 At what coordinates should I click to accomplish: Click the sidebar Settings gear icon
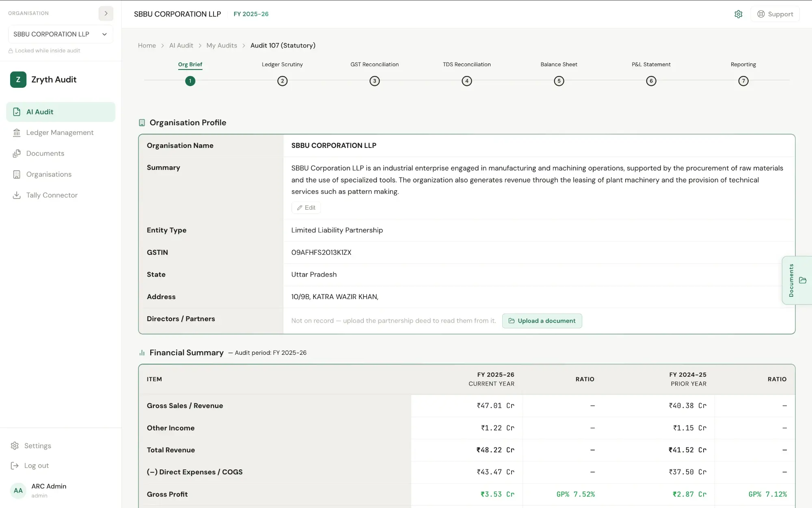click(15, 446)
